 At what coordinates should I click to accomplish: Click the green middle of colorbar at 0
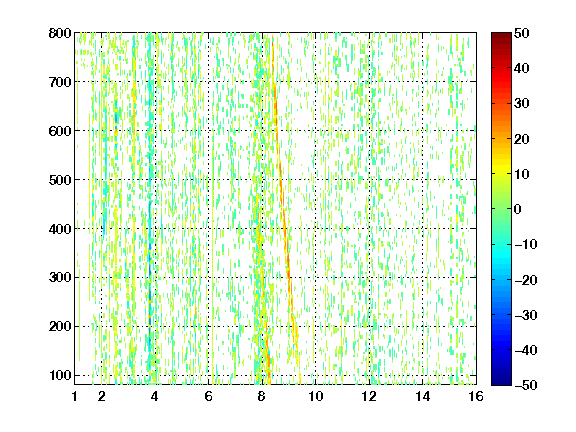click(501, 209)
